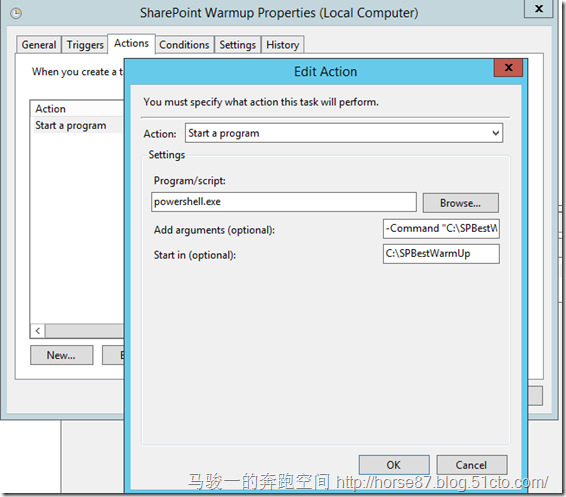Click the action list horizontal scrollbar track

tap(84, 331)
